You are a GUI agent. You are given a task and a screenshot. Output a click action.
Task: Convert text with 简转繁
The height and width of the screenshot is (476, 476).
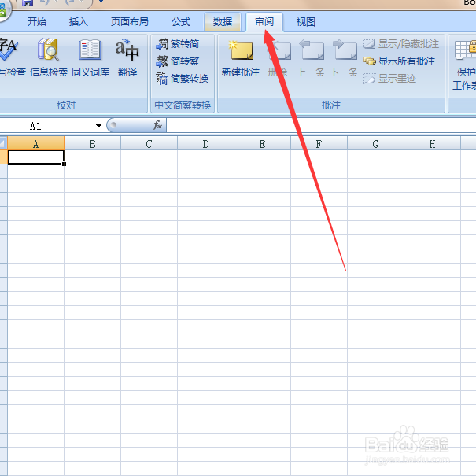coord(178,61)
